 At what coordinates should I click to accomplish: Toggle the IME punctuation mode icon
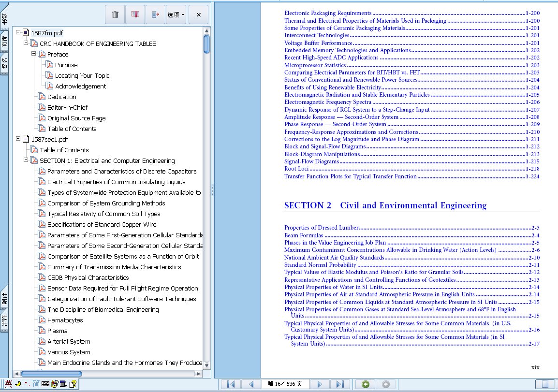click(27, 384)
